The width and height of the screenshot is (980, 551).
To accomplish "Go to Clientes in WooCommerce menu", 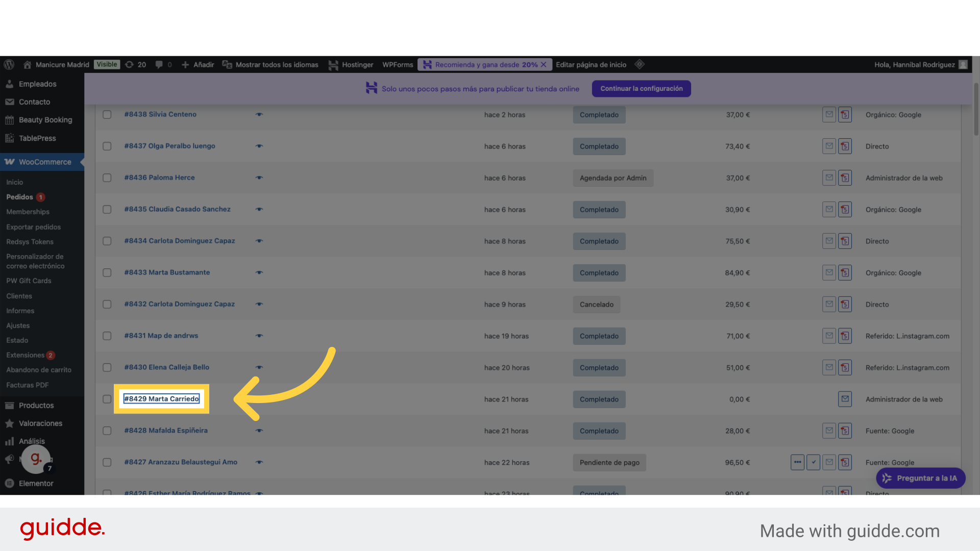I will [19, 296].
